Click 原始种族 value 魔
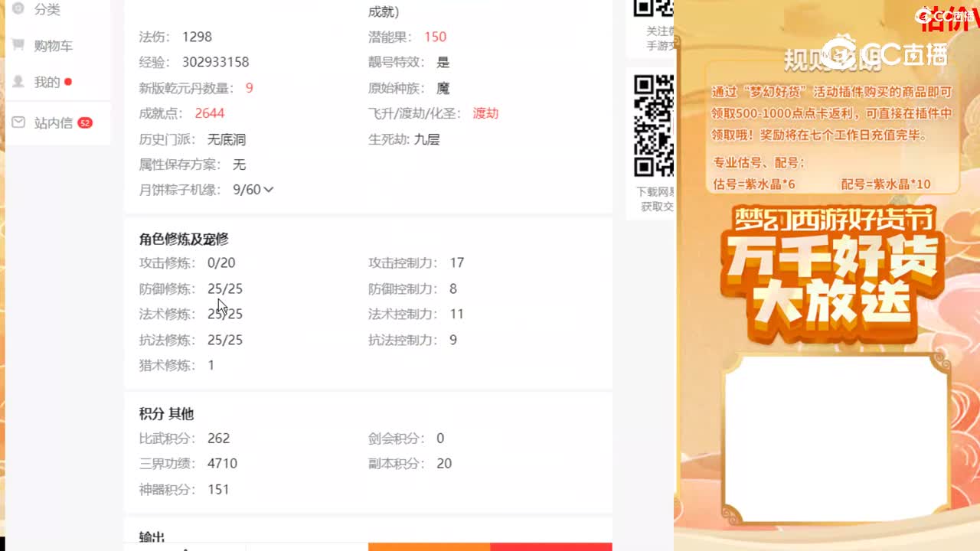Image resolution: width=980 pixels, height=551 pixels. coord(443,88)
